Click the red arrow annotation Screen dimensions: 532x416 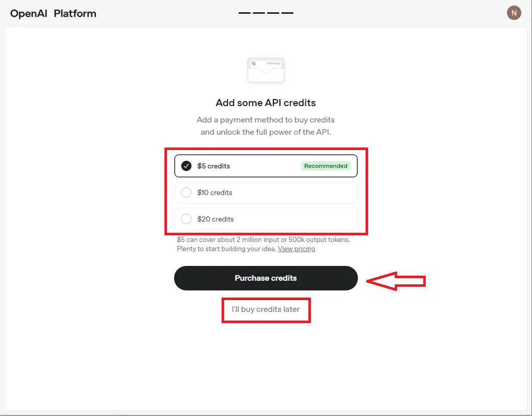coord(396,281)
